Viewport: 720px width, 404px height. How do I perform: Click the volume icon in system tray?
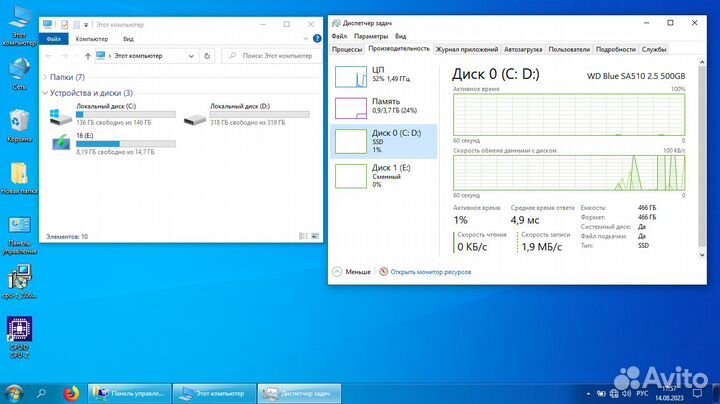(x=627, y=393)
